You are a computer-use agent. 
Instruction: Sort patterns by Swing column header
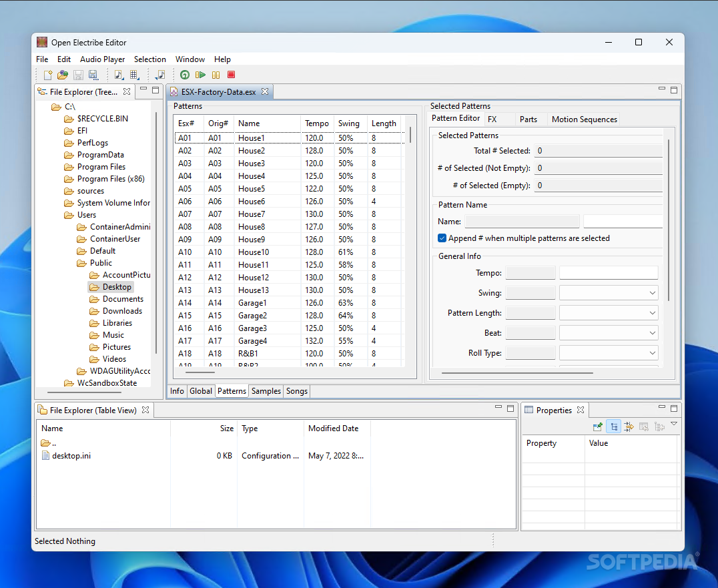[349, 123]
